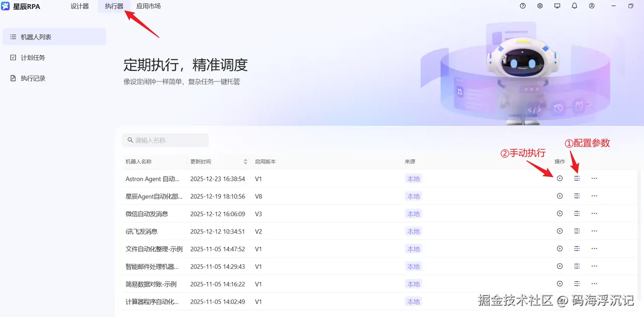Image resolution: width=644 pixels, height=317 pixels.
Task: Click timestamp 2025-12-19 18:10:56
Action: pyautogui.click(x=217, y=196)
